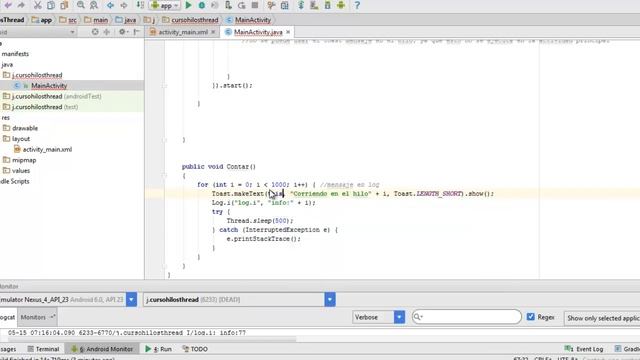Click the Attach debugger icon
Viewport: 640px width, 360px height.
pyautogui.click(x=229, y=5)
